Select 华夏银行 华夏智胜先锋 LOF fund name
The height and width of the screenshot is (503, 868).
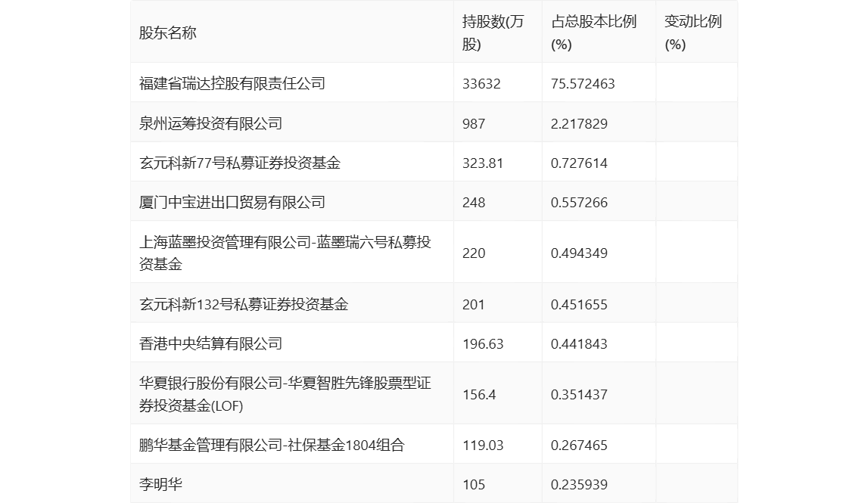coord(285,395)
